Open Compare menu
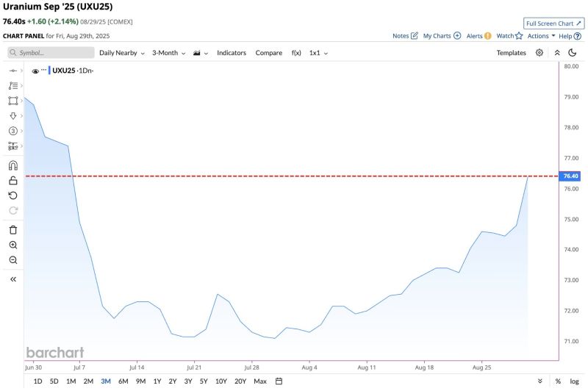 tap(268, 53)
